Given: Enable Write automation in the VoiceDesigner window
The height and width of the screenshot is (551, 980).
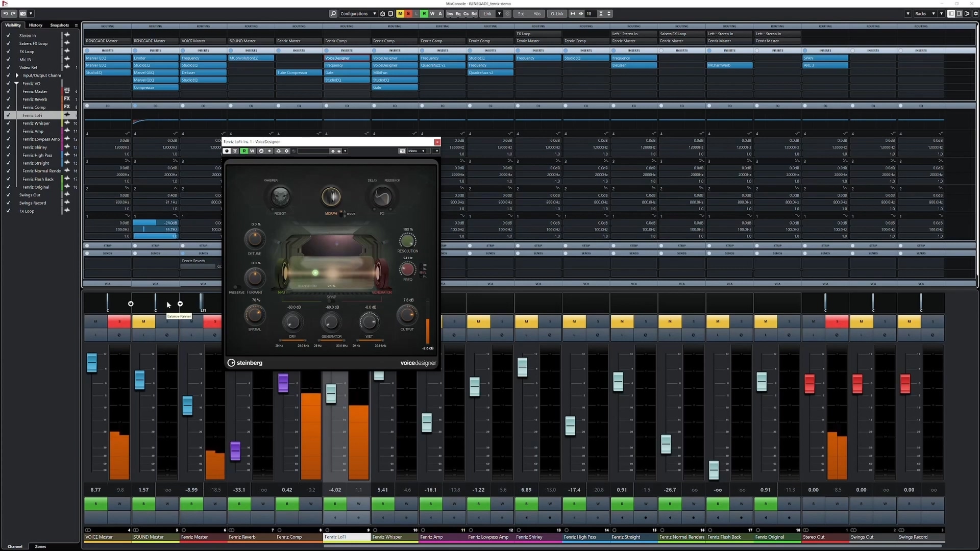Looking at the screenshot, I should click(x=252, y=151).
